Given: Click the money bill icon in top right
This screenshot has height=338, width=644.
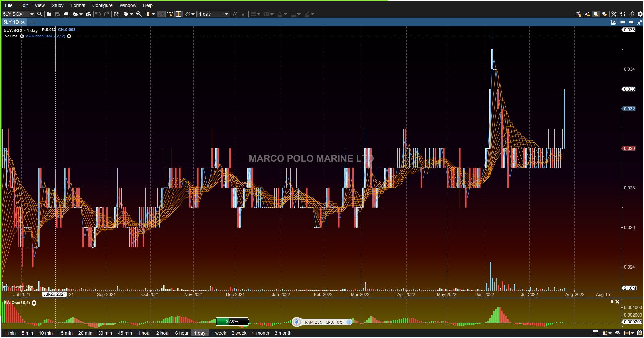Looking at the screenshot, I should [632, 14].
